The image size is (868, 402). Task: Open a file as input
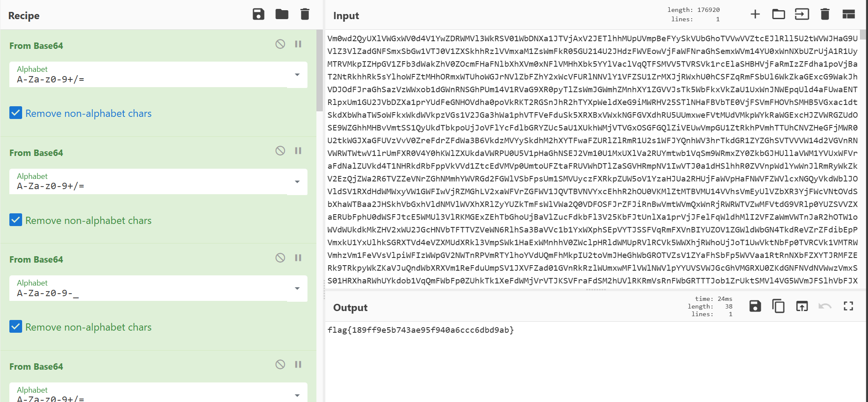[x=778, y=14]
